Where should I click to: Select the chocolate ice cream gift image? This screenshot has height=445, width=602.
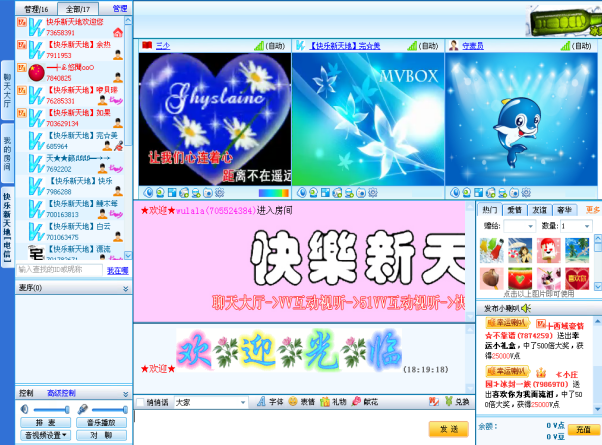tap(491, 279)
